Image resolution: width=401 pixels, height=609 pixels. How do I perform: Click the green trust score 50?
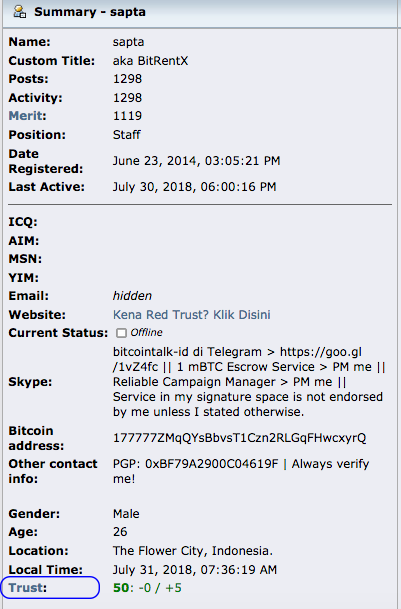click(x=121, y=588)
